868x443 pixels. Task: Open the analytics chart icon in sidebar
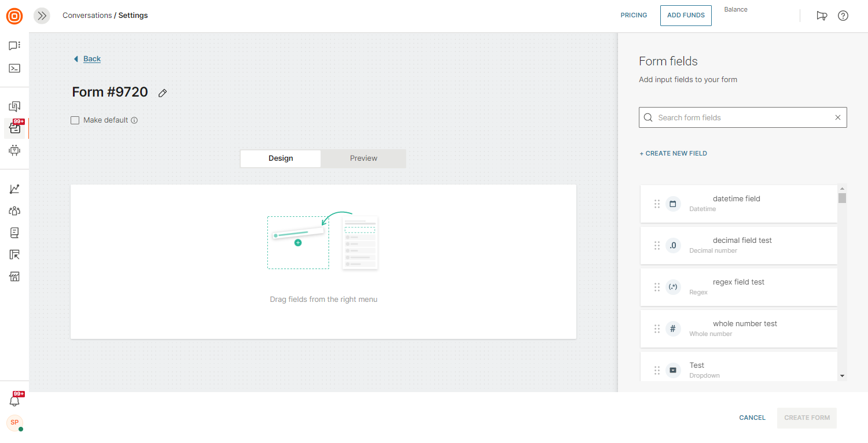[14, 189]
